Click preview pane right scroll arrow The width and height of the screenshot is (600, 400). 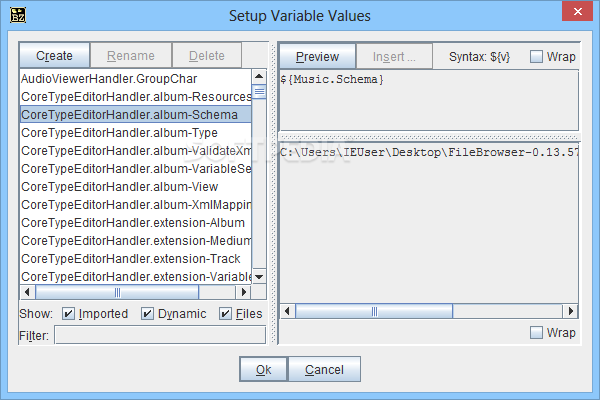pyautogui.click(x=570, y=311)
